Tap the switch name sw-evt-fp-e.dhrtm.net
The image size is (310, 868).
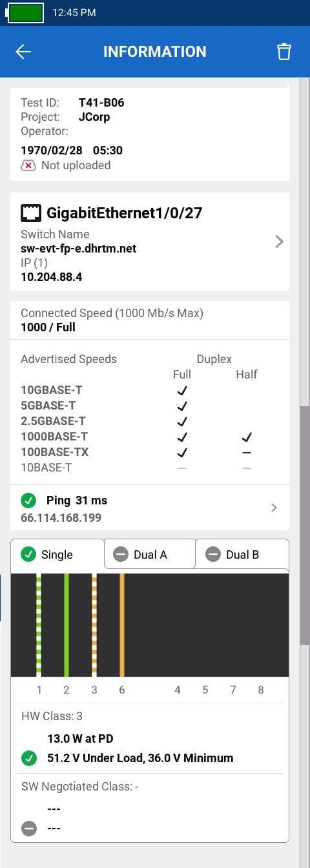pos(79,249)
